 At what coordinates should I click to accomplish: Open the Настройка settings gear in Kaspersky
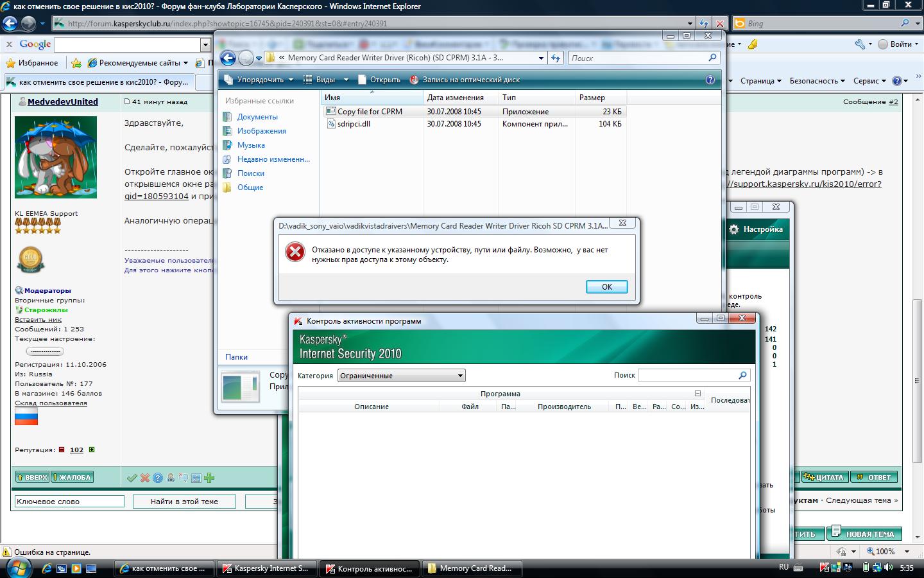[757, 229]
